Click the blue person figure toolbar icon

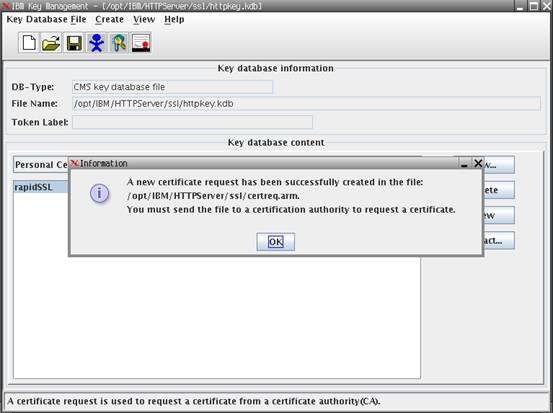click(96, 43)
